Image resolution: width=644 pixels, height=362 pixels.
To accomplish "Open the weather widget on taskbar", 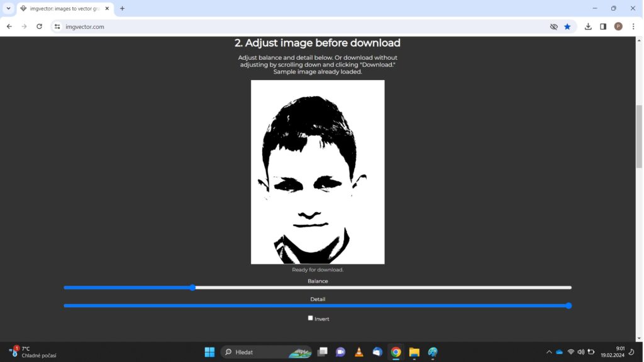I will click(x=33, y=352).
